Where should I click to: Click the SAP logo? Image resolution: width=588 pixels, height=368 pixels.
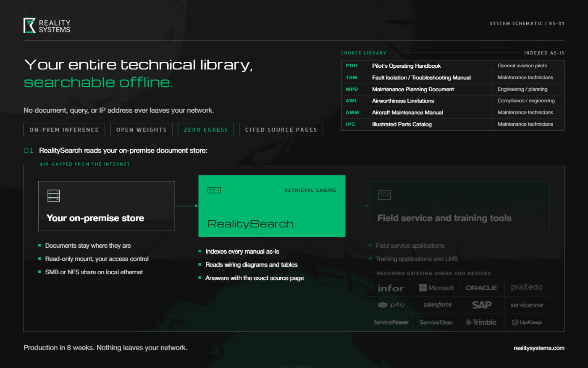pos(482,304)
